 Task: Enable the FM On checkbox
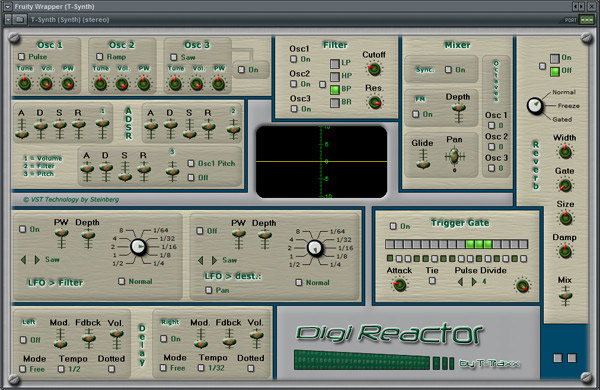tap(416, 114)
